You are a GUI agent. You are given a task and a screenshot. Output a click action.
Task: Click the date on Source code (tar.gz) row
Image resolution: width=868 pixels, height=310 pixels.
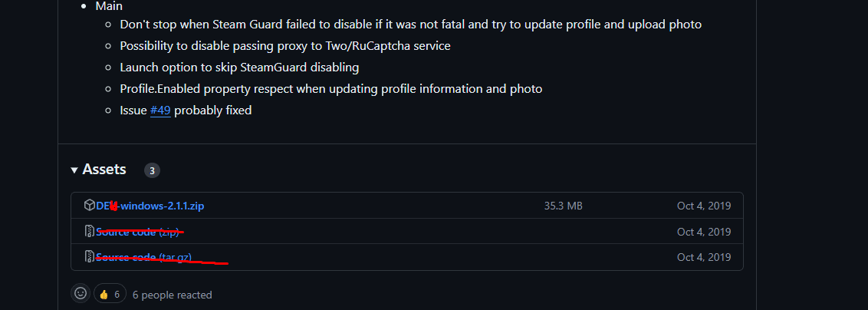(x=703, y=257)
